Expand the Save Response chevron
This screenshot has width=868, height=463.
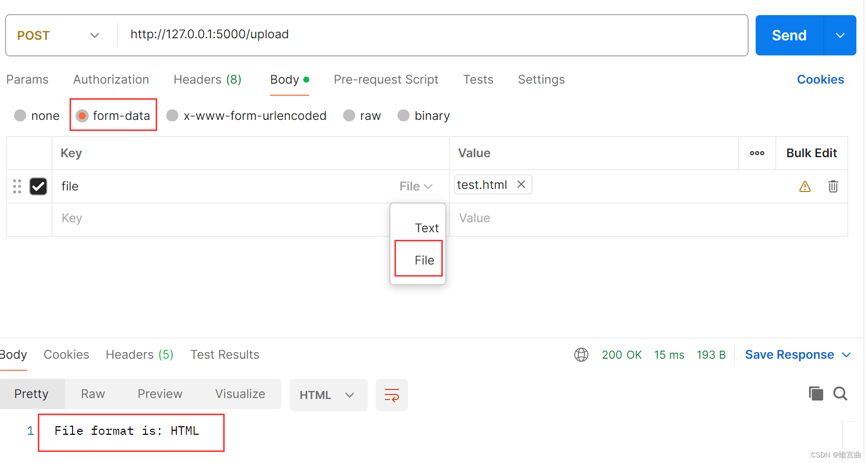click(x=846, y=355)
